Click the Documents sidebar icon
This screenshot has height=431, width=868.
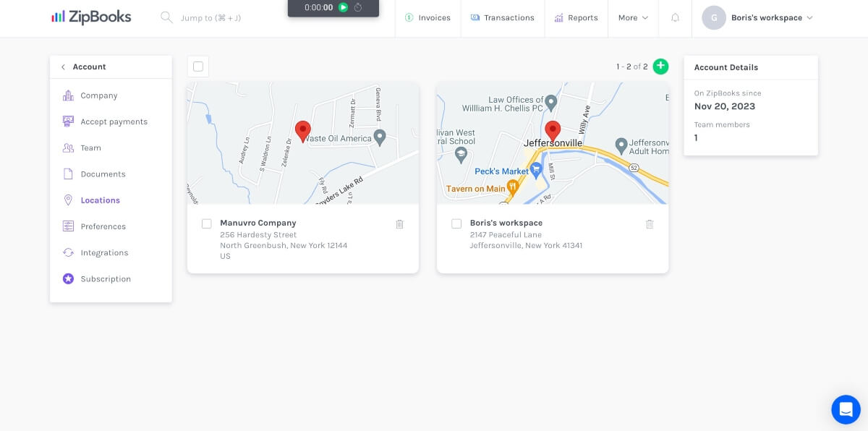[x=68, y=174]
